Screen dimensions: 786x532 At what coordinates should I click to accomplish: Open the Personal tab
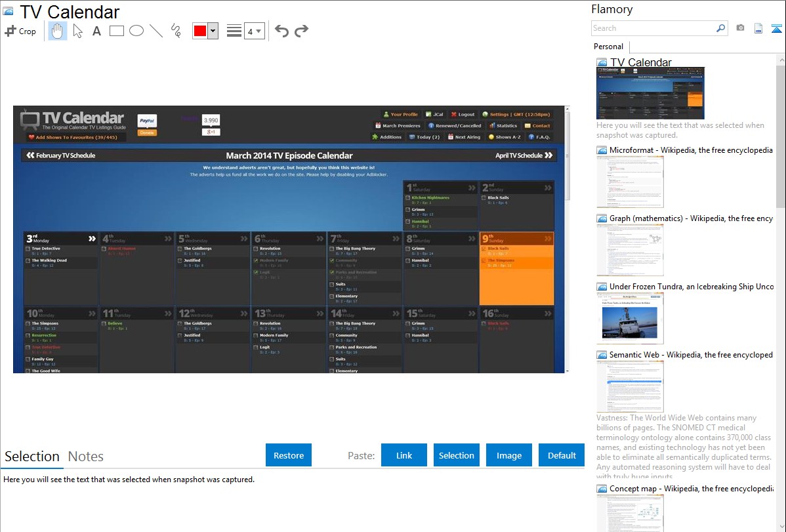[608, 47]
